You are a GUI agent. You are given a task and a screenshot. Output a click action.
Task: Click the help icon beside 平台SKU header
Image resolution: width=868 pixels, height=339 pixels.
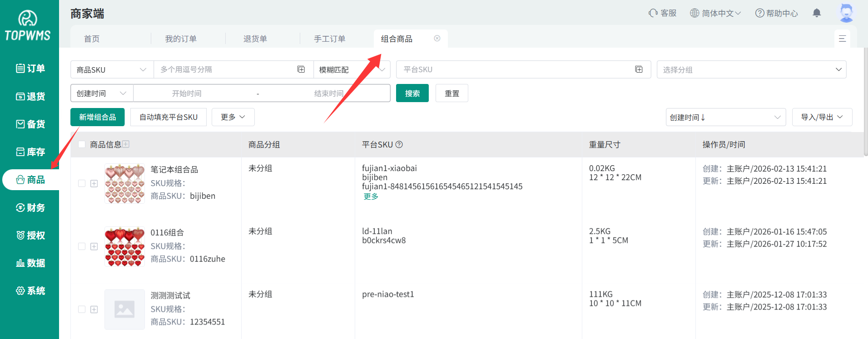click(399, 145)
